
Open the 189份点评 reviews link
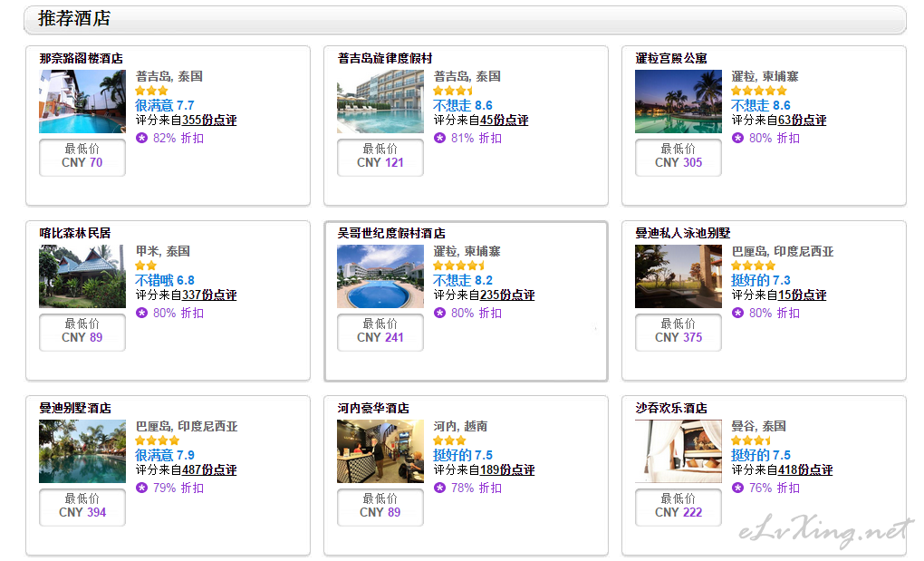coord(507,470)
